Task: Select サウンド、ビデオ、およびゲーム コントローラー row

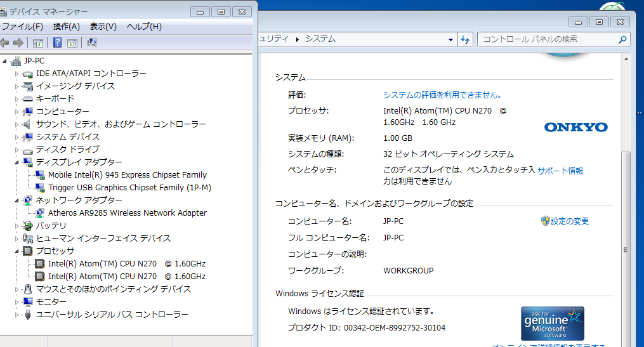Action: pyautogui.click(x=121, y=124)
